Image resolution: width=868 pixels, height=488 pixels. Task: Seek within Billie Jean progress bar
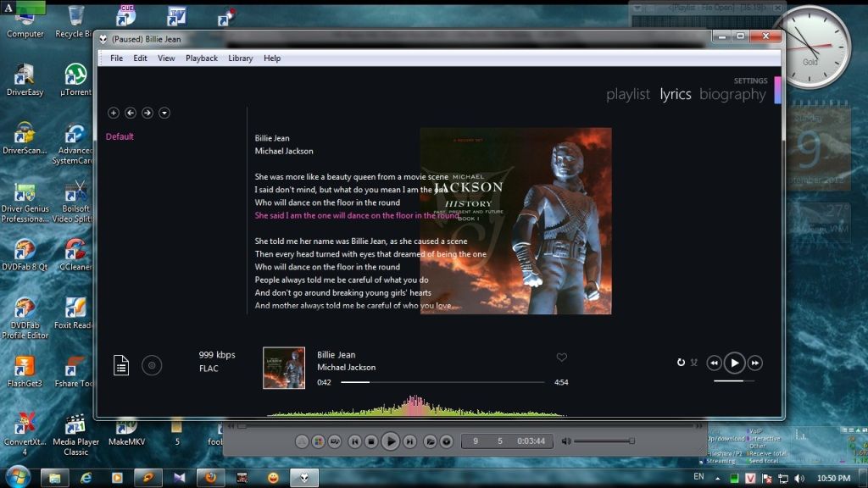pos(442,382)
